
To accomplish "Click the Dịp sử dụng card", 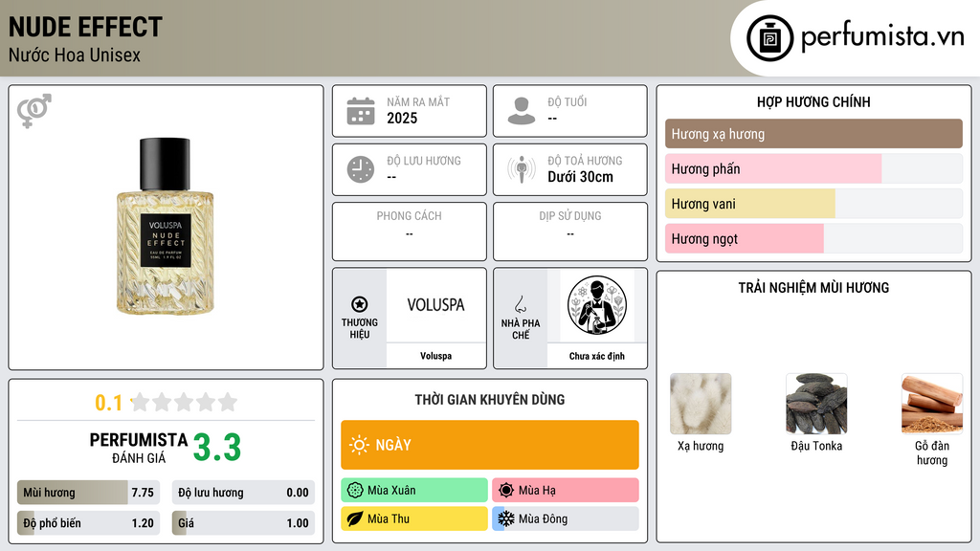I will coord(570,231).
